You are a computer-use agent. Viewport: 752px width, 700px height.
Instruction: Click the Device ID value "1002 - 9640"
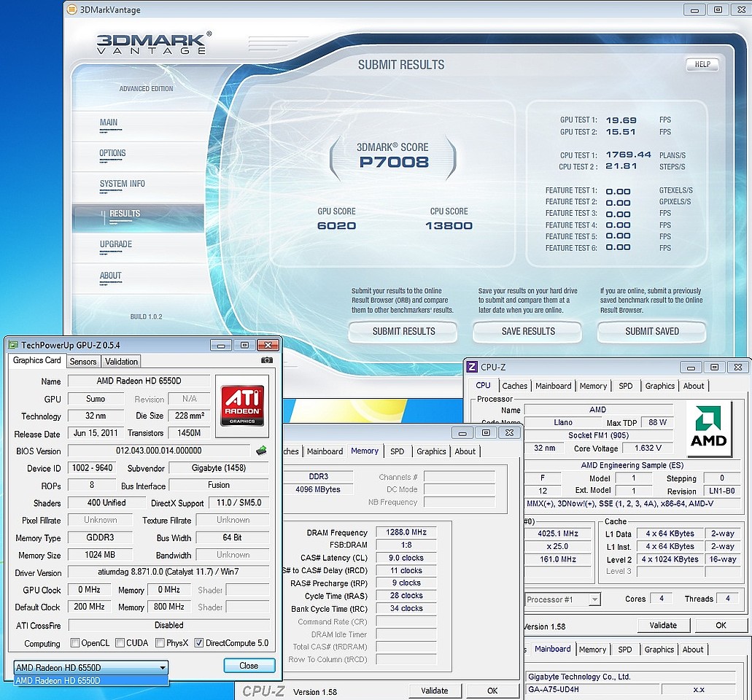pyautogui.click(x=92, y=468)
